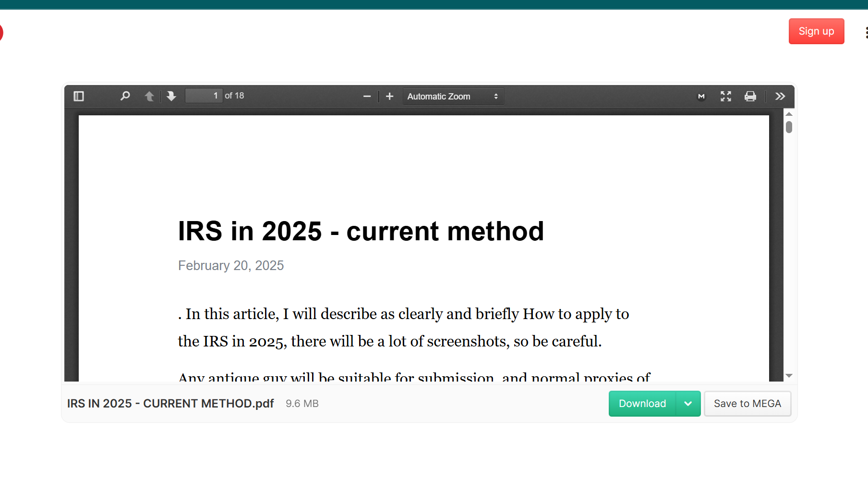868x494 pixels.
Task: Go to the previous page
Action: point(149,96)
